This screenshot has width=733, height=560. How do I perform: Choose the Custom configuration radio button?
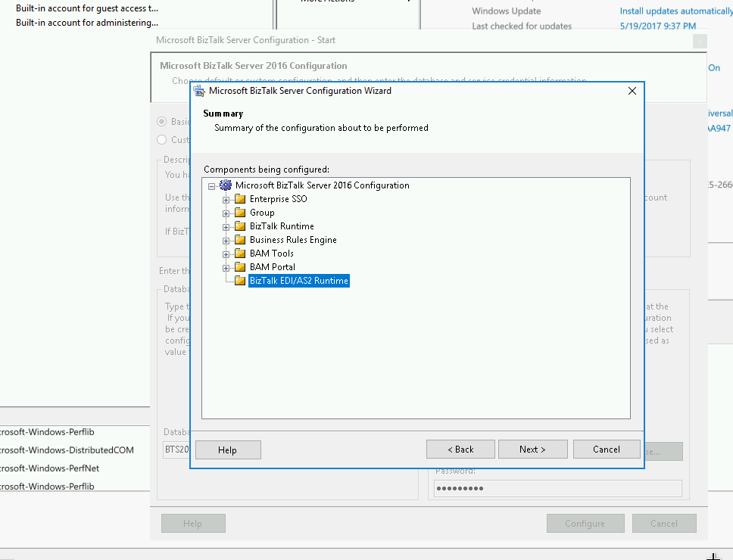[162, 140]
